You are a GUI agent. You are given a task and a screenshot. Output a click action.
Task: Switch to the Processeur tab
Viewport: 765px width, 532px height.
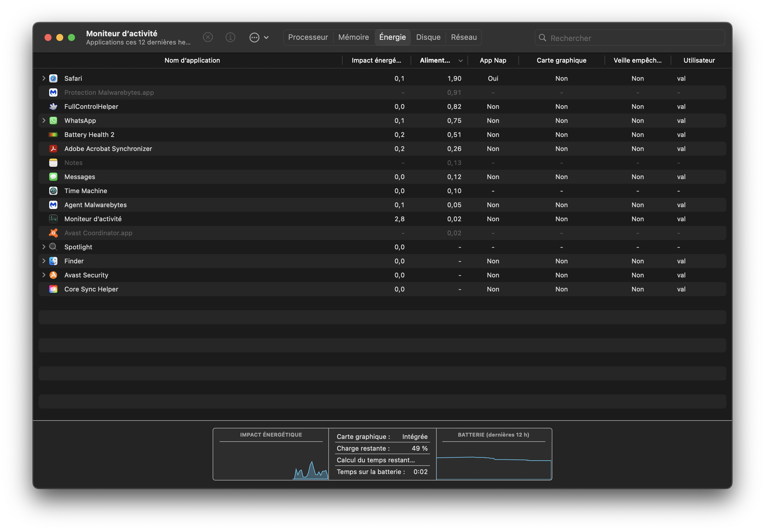click(308, 37)
